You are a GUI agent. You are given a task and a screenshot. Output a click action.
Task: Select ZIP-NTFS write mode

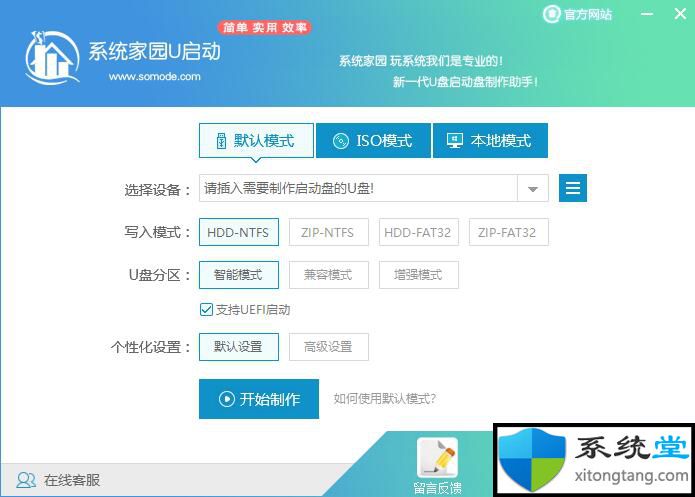(x=328, y=233)
